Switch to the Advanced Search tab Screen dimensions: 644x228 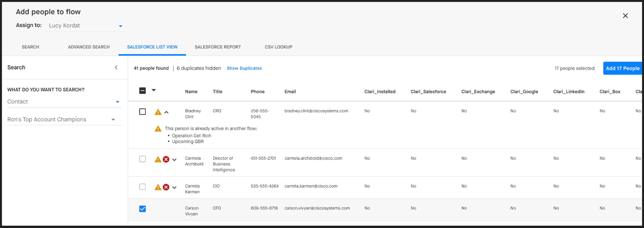click(x=89, y=47)
